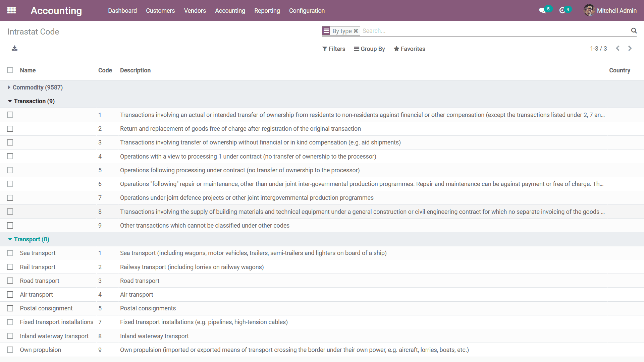This screenshot has width=644, height=362.
Task: Check the transaction code 3 row
Action: tap(10, 142)
